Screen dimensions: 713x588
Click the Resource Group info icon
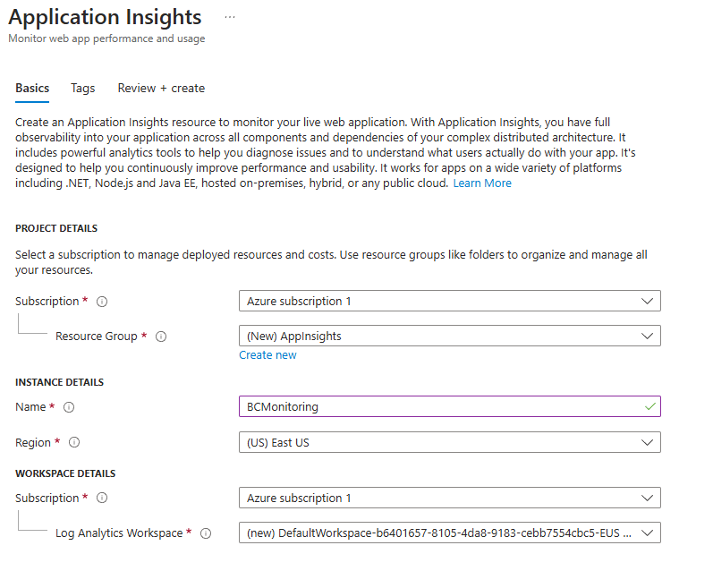pyautogui.click(x=161, y=337)
